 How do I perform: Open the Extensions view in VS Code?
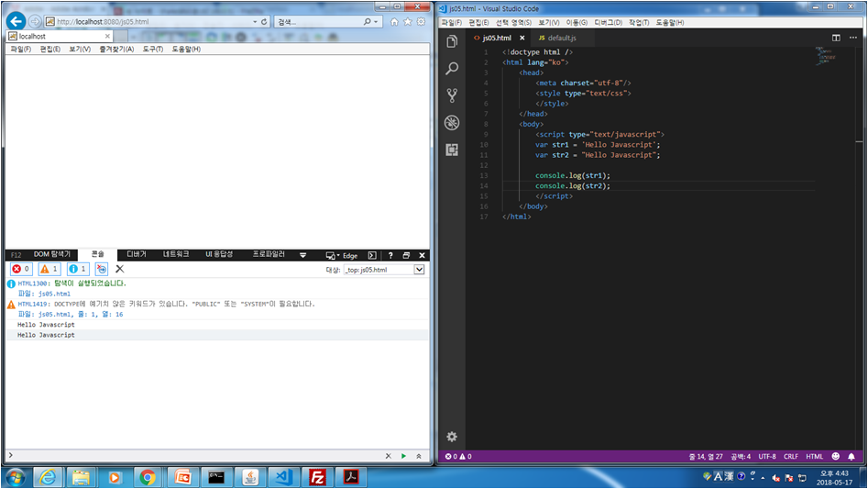[x=452, y=150]
